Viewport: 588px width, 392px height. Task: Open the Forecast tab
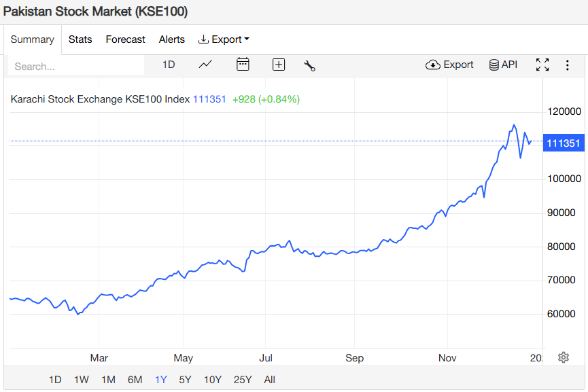[x=125, y=39]
